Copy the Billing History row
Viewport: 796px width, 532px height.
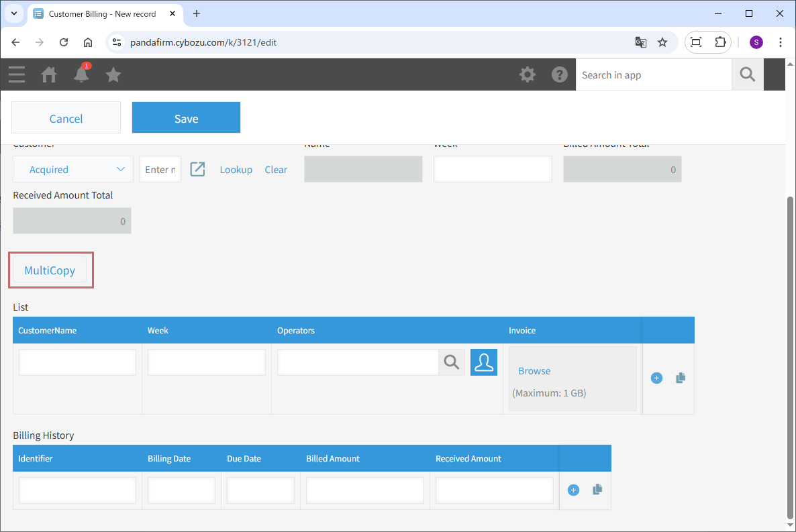click(597, 490)
